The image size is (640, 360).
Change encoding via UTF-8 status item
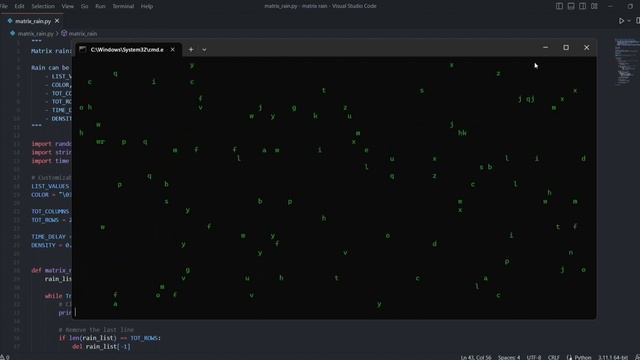tap(534, 357)
